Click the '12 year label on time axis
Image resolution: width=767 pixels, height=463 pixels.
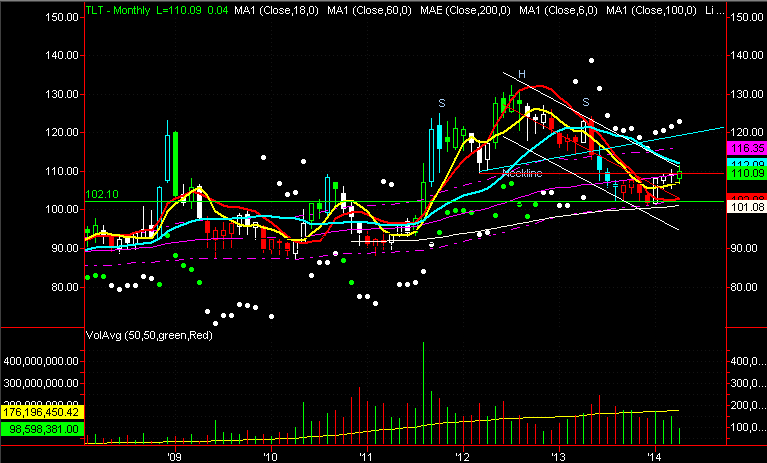click(x=462, y=457)
